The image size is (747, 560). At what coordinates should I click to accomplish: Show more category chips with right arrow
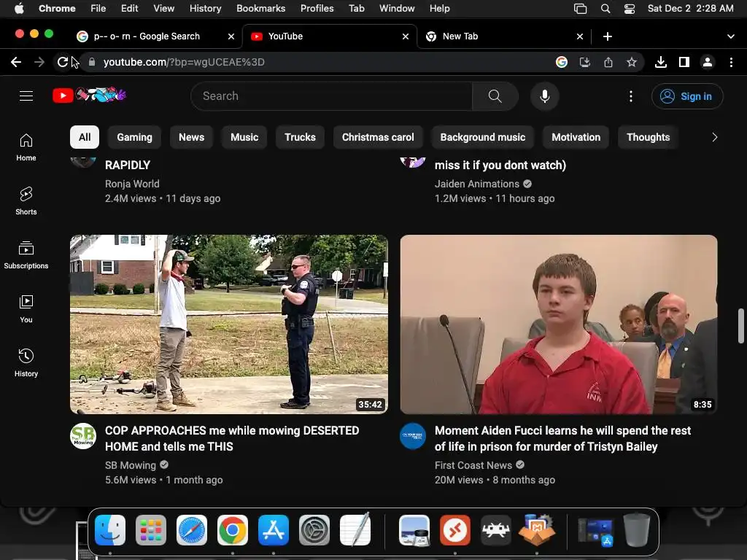pyautogui.click(x=714, y=137)
